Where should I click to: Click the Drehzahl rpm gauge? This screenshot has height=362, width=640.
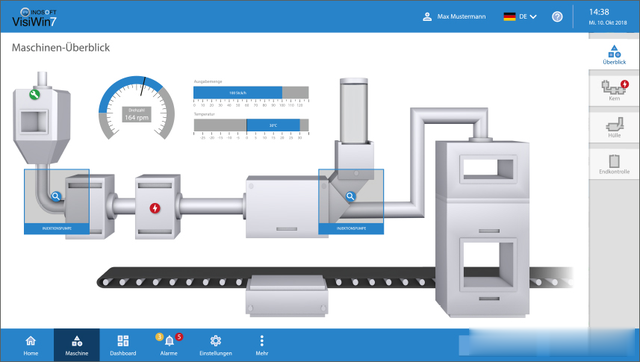137,108
